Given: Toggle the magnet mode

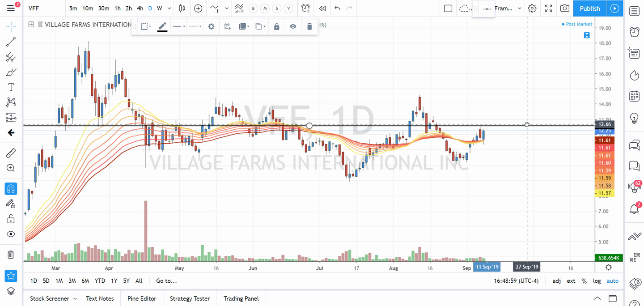Looking at the screenshot, I should [x=11, y=188].
